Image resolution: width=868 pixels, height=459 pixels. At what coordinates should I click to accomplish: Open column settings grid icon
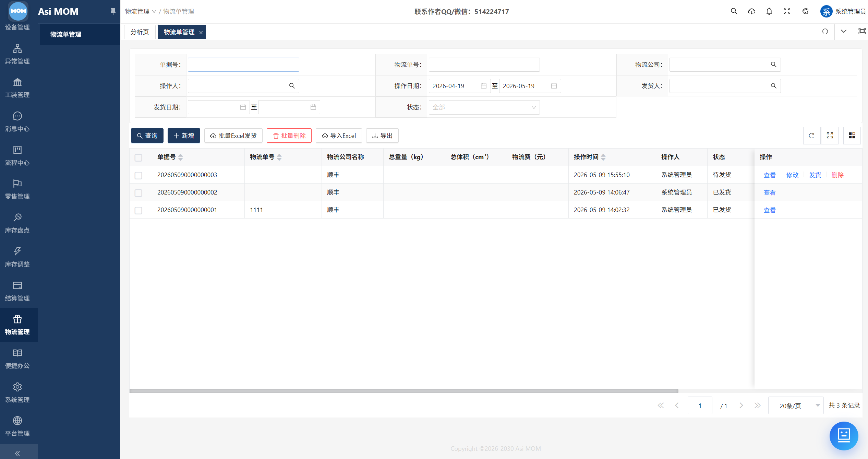pyautogui.click(x=852, y=136)
